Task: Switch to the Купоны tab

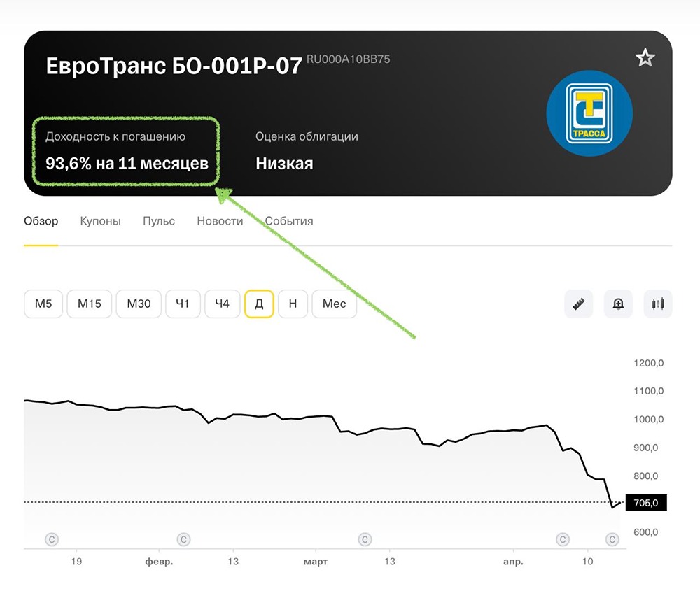Action: pos(100,221)
